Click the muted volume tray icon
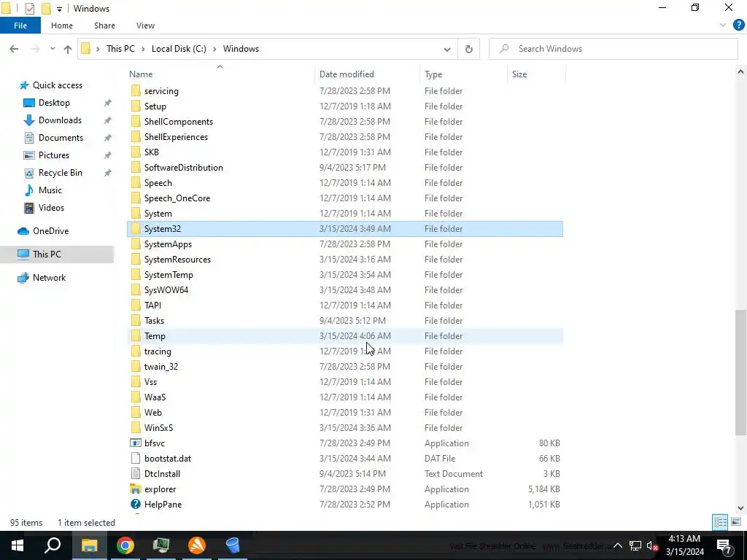 (652, 545)
